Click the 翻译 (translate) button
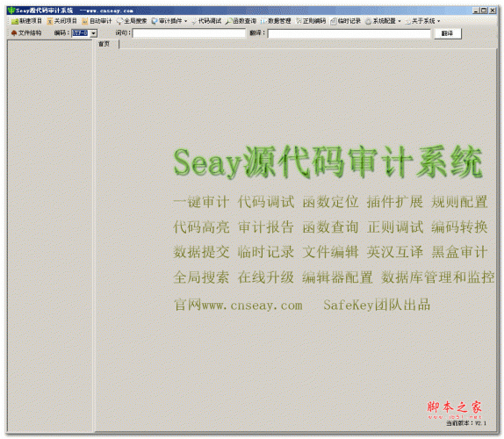This screenshot has height=439, width=504. (x=448, y=33)
